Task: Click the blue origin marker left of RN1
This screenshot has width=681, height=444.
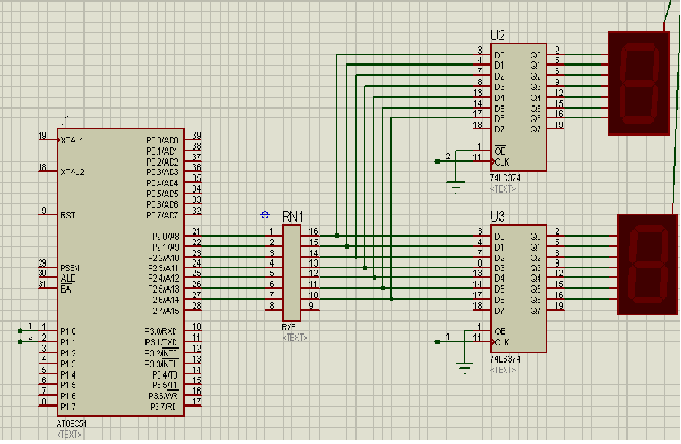Action: [x=264, y=215]
